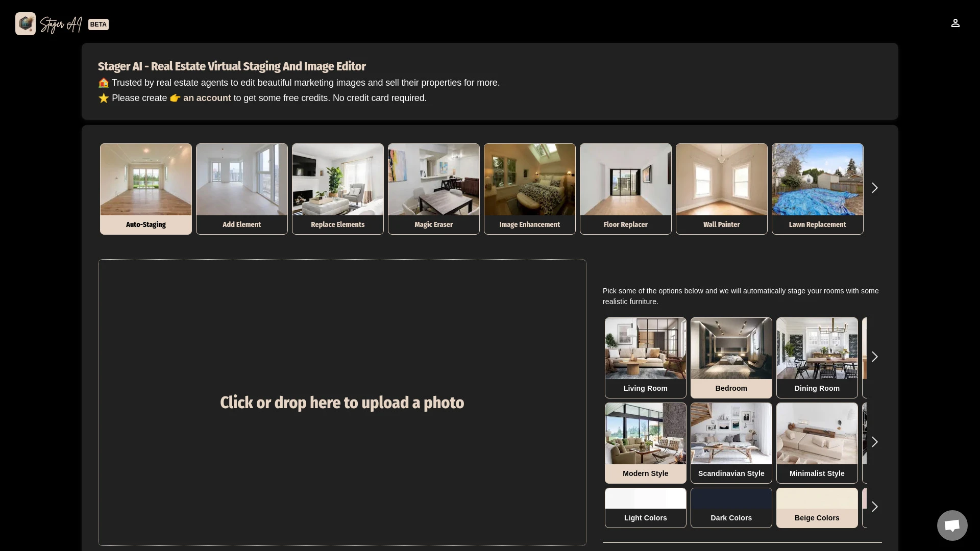Select the Lawn Replacement tool
This screenshot has width=980, height=551.
coord(817,188)
